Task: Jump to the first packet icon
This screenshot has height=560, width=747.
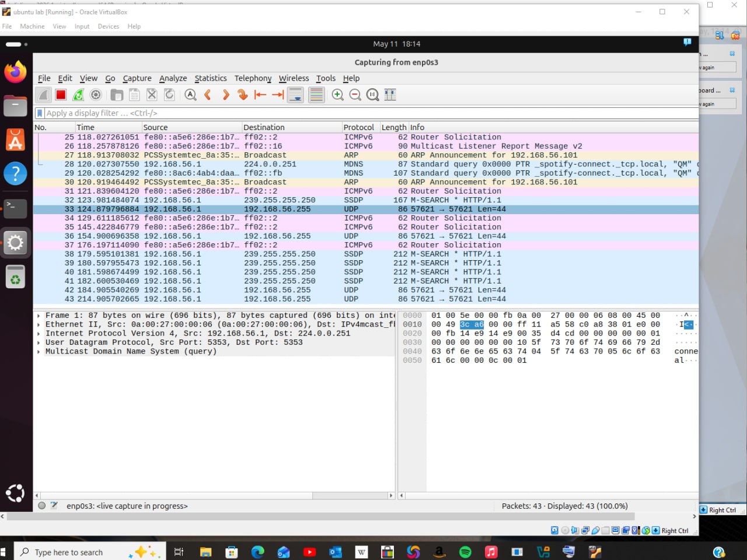Action: (x=260, y=94)
